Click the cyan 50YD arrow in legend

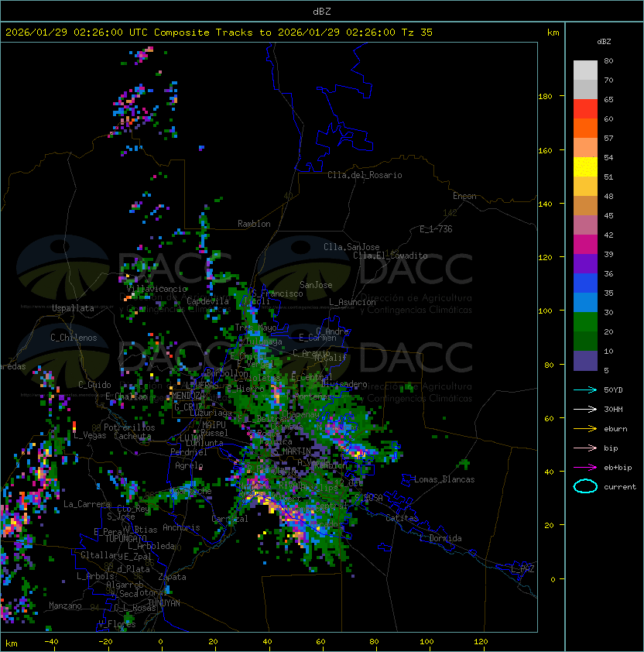tap(585, 389)
